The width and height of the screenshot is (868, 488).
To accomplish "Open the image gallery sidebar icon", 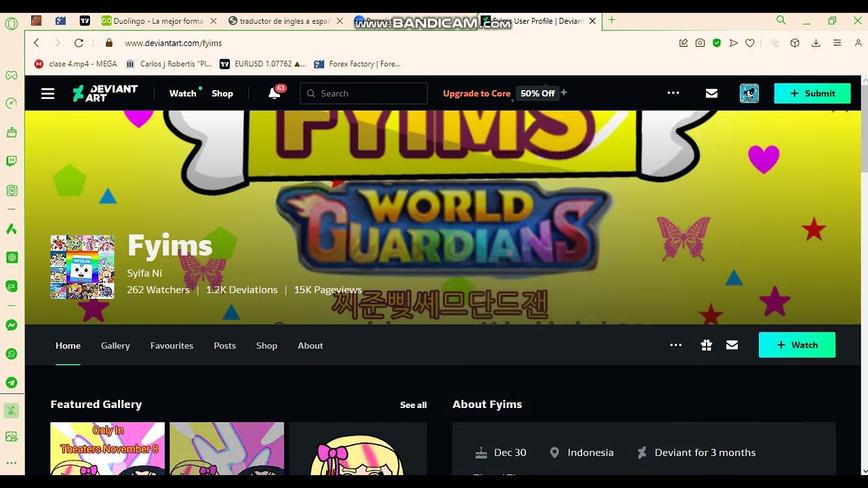I will click(x=12, y=436).
